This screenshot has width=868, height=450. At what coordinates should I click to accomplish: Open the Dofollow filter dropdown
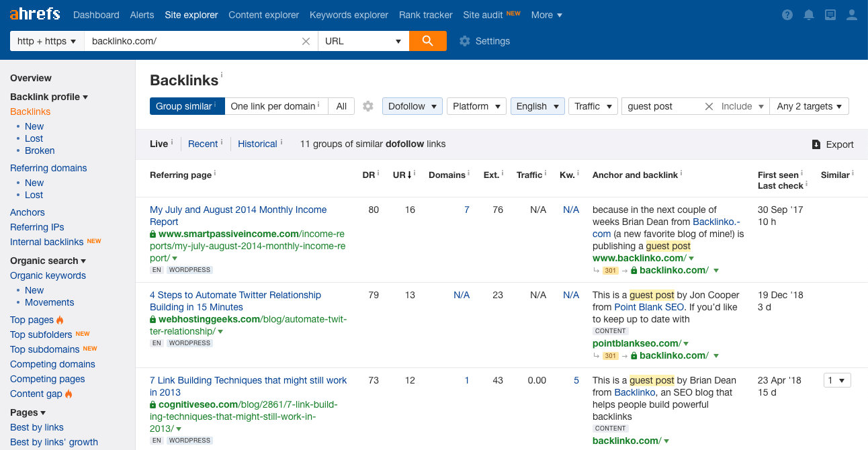[x=413, y=106]
